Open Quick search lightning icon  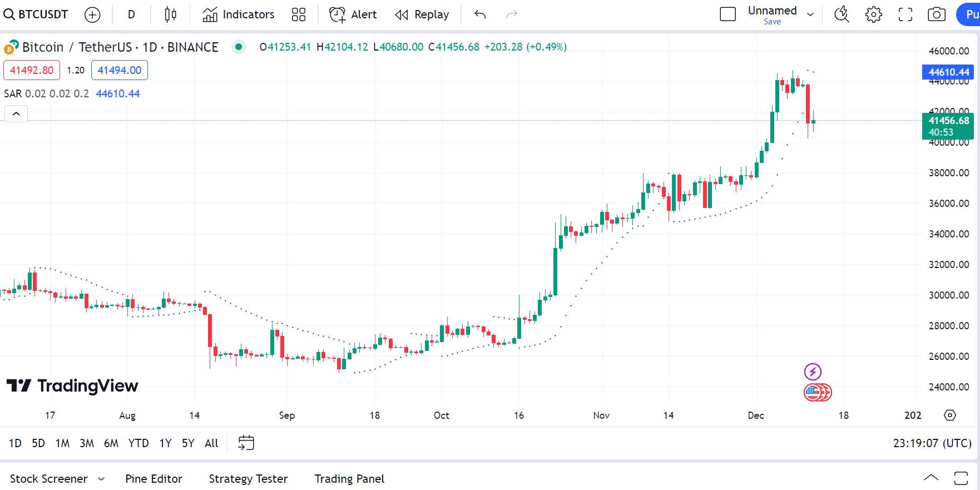842,15
